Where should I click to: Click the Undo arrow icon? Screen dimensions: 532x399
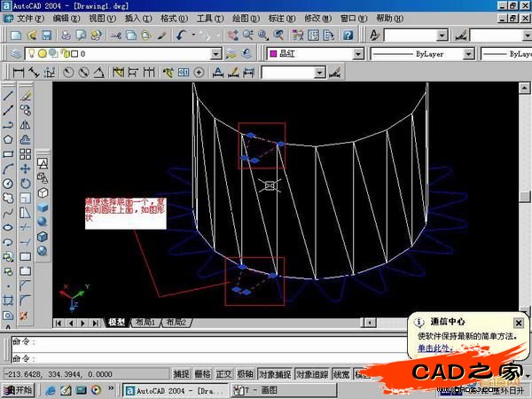tap(182, 35)
